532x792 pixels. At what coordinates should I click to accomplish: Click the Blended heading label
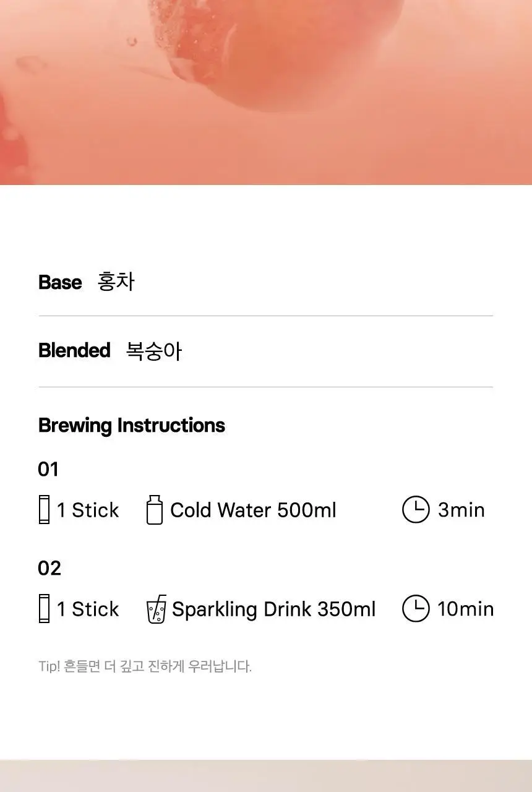tap(74, 350)
